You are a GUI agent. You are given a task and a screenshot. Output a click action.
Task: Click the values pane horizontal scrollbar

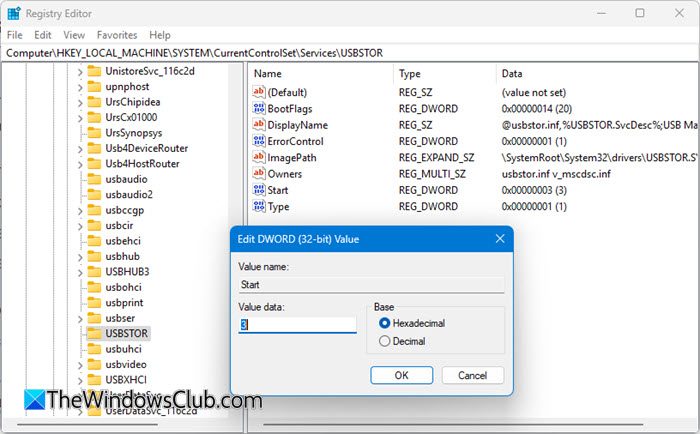453,425
